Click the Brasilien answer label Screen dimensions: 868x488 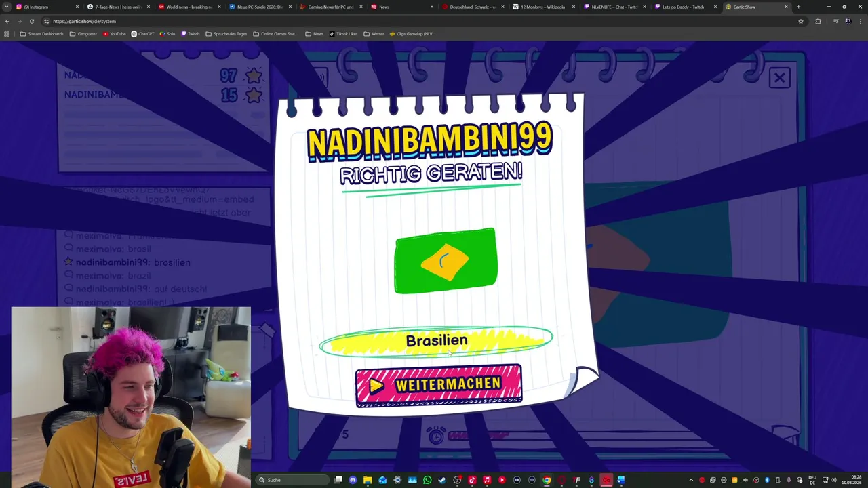437,340
